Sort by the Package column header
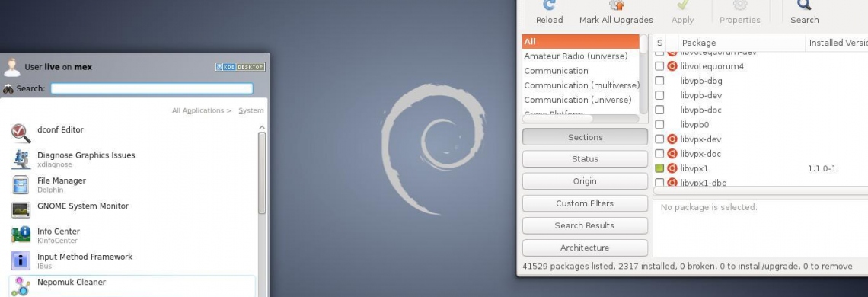The image size is (868, 297). (x=742, y=43)
